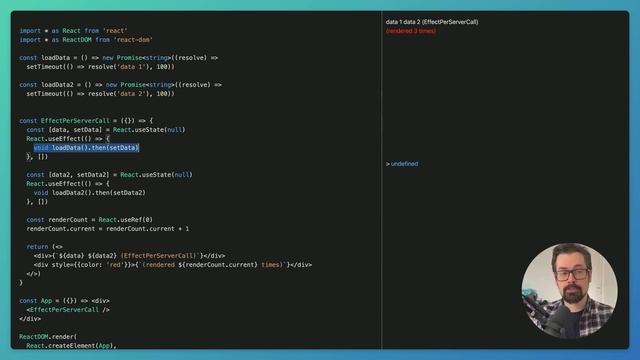Click the 'void loadData2().then(setData2)' line
The width and height of the screenshot is (640, 360).
(x=90, y=192)
